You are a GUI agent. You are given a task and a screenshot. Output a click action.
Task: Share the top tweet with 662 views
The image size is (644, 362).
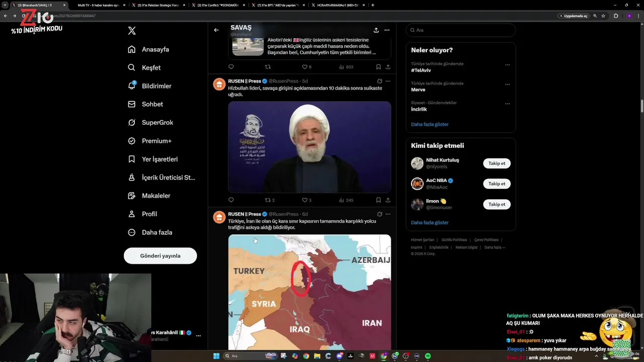(388, 67)
